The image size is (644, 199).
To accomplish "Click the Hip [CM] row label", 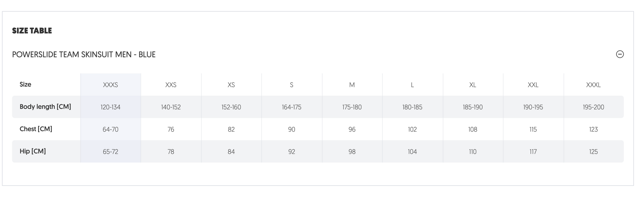I will click(33, 151).
